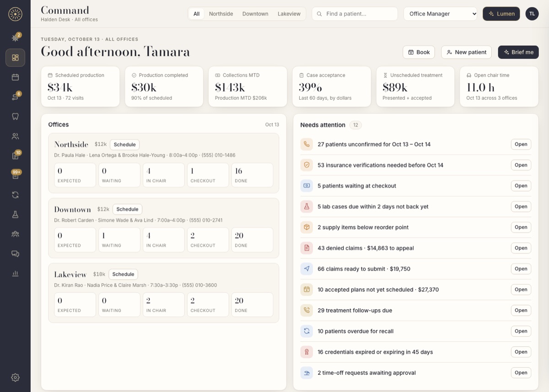
Task: Click the Book button
Action: 419,52
